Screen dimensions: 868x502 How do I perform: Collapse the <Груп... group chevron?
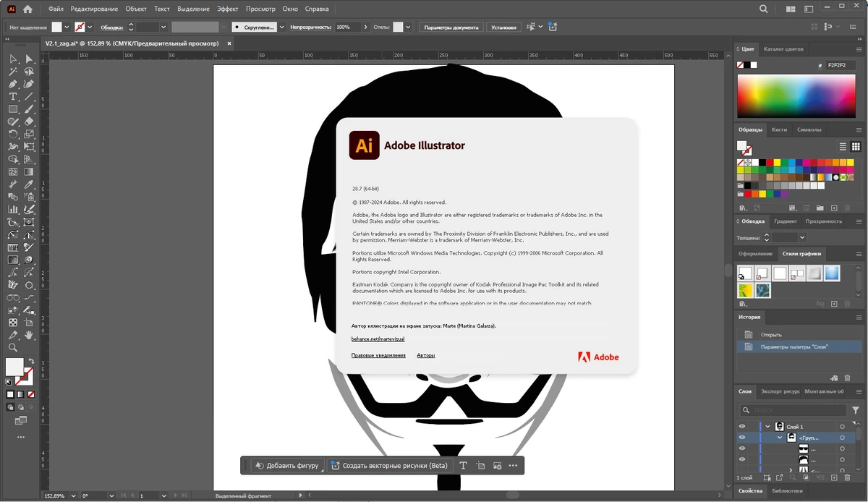780,438
